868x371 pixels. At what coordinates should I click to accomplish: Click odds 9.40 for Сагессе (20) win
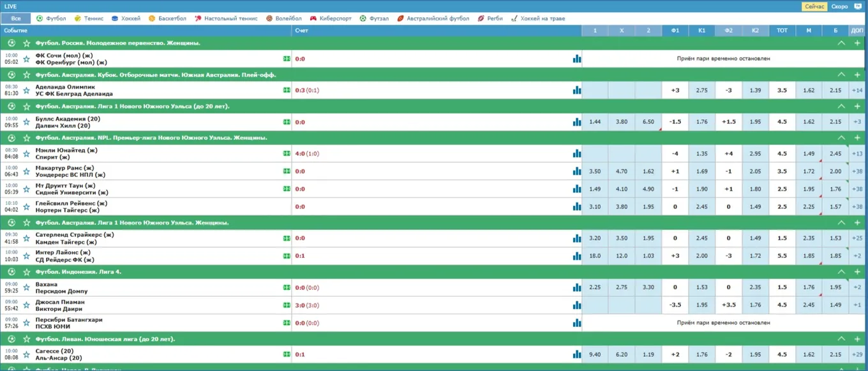pos(595,354)
